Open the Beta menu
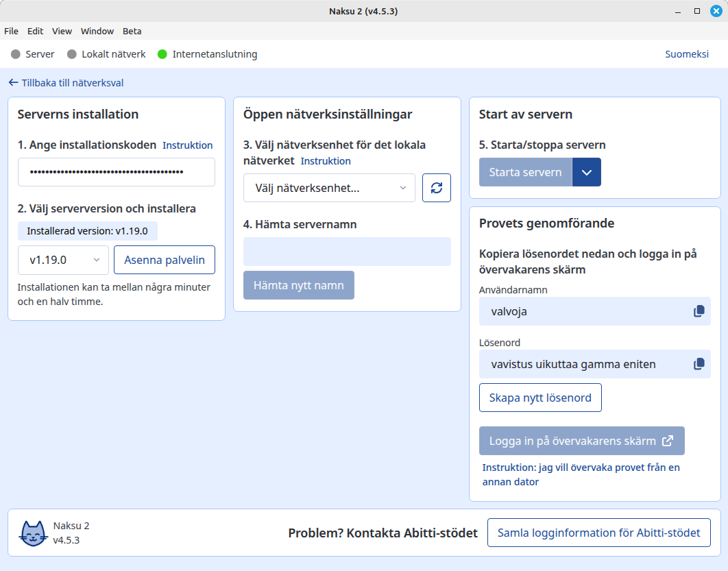Screen dimensions: 728x571 132,31
